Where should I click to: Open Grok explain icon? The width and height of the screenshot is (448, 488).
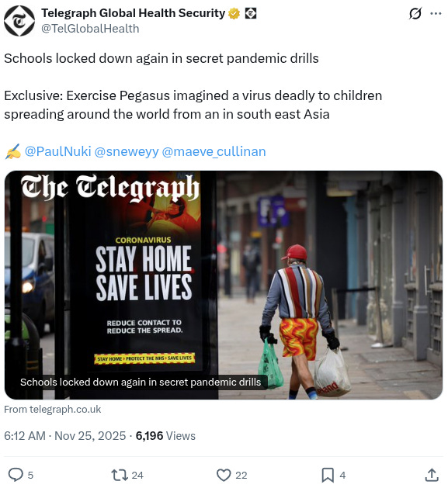coord(415,13)
